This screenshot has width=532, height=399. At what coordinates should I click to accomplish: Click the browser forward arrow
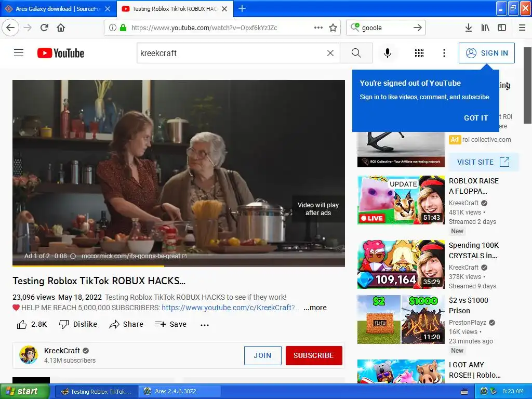coord(28,28)
